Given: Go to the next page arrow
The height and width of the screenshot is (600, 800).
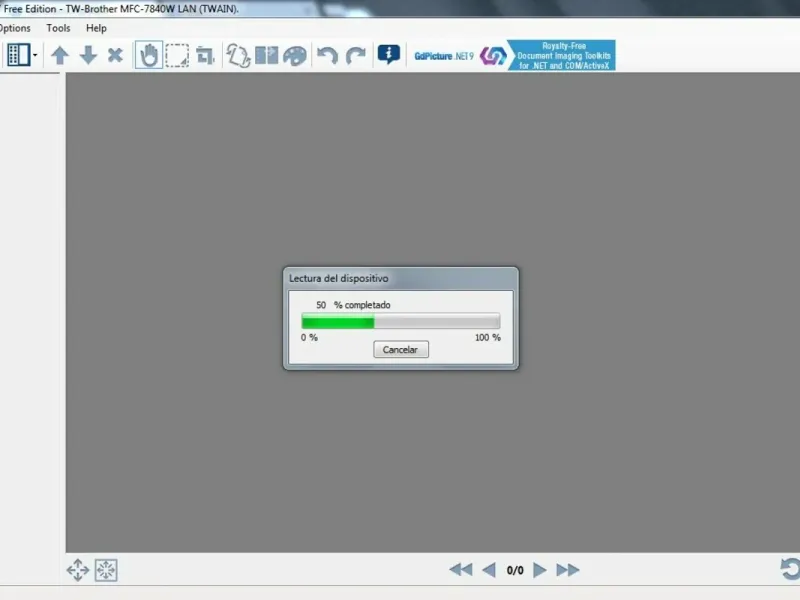Looking at the screenshot, I should pos(539,570).
